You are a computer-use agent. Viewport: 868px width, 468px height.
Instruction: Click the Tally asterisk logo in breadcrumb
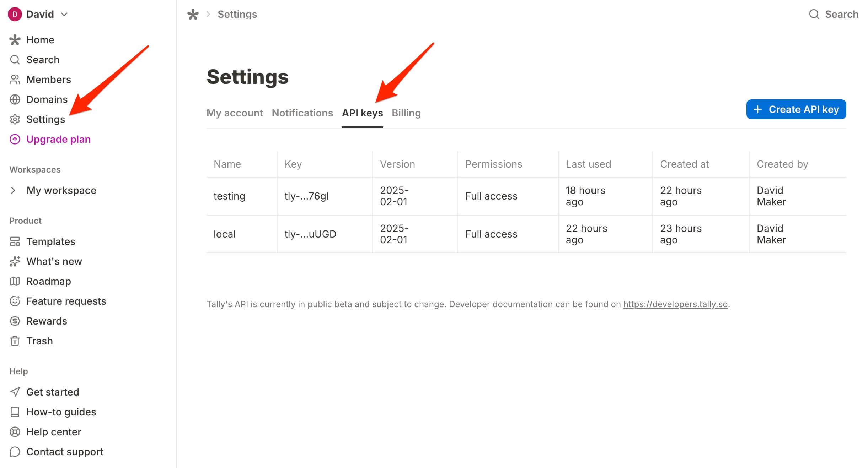[x=193, y=14]
